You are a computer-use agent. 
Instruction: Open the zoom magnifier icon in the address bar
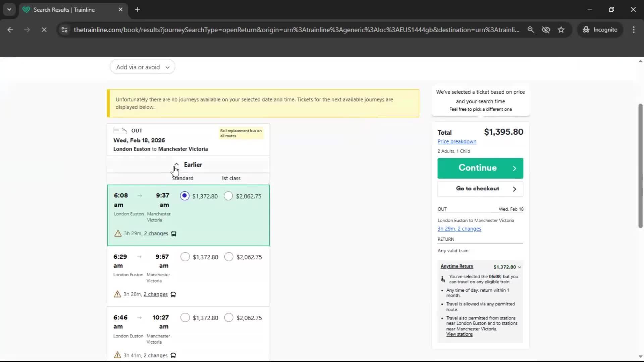click(531, 30)
